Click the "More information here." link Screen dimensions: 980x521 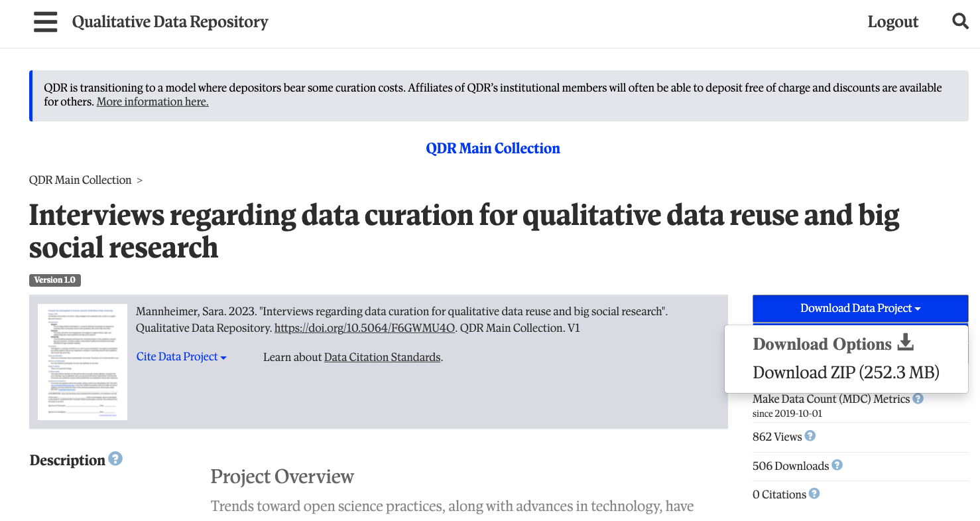152,102
